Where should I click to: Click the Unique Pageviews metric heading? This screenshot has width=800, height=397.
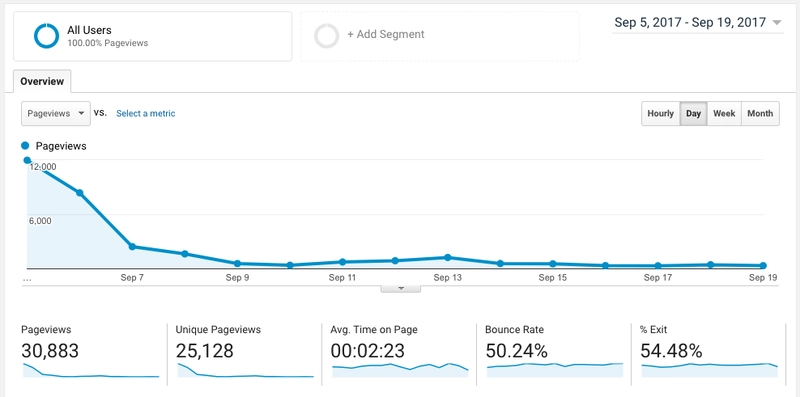click(218, 330)
